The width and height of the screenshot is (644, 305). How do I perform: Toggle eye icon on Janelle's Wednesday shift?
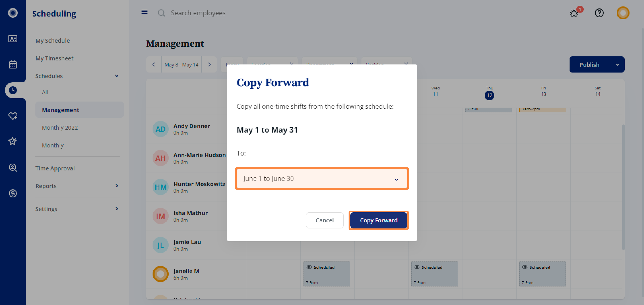[417, 267]
